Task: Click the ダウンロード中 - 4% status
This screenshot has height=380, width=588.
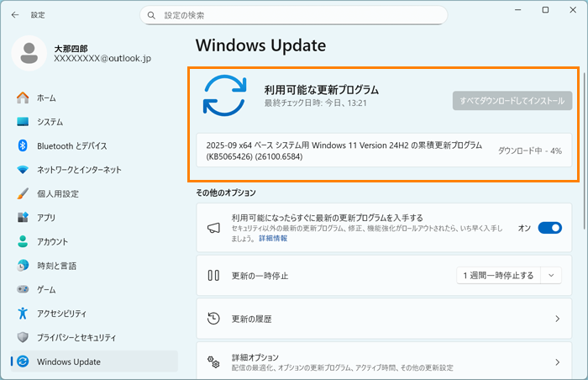Action: click(x=529, y=150)
